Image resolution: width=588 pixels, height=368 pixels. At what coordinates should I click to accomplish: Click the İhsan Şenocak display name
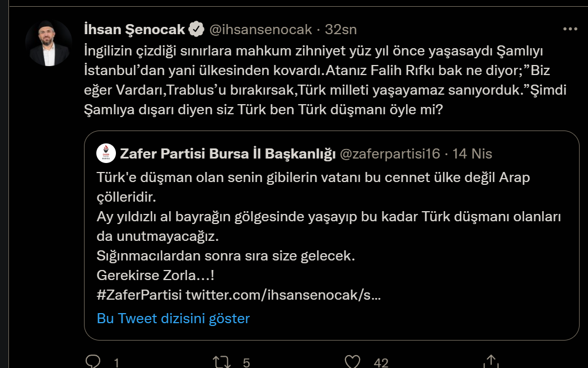(134, 29)
